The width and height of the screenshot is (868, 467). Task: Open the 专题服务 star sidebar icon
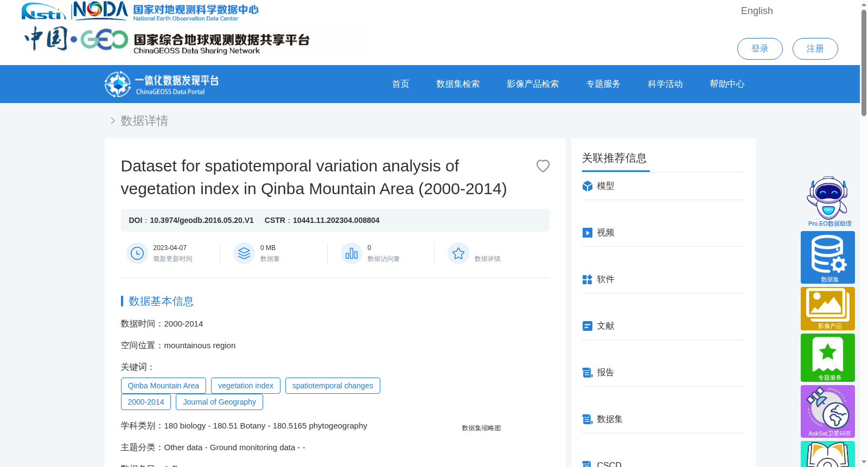click(828, 357)
